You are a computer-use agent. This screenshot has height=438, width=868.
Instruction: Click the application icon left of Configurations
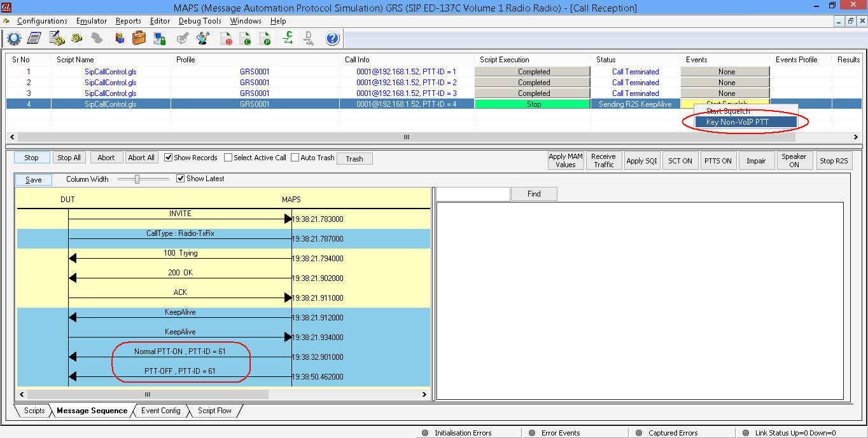tap(6, 21)
